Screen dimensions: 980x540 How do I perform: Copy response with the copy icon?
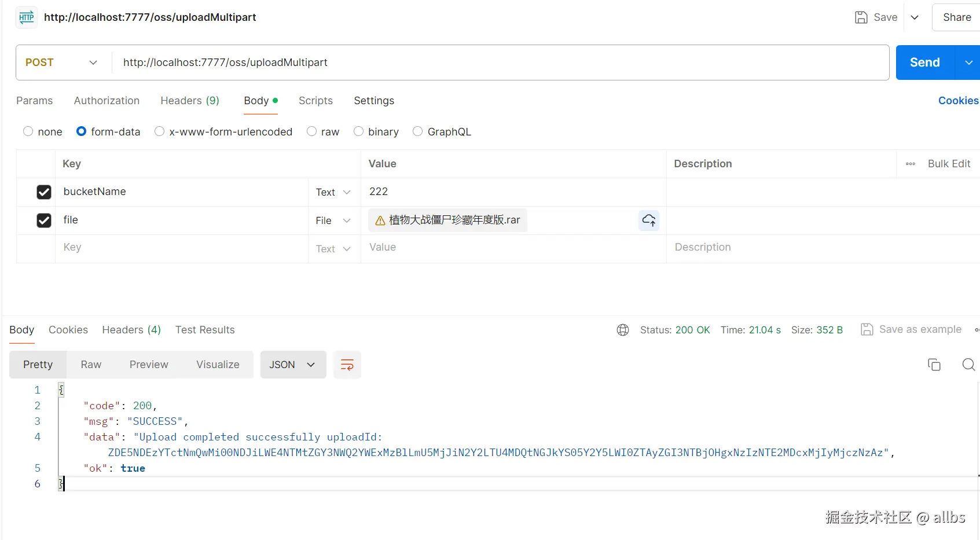tap(934, 365)
